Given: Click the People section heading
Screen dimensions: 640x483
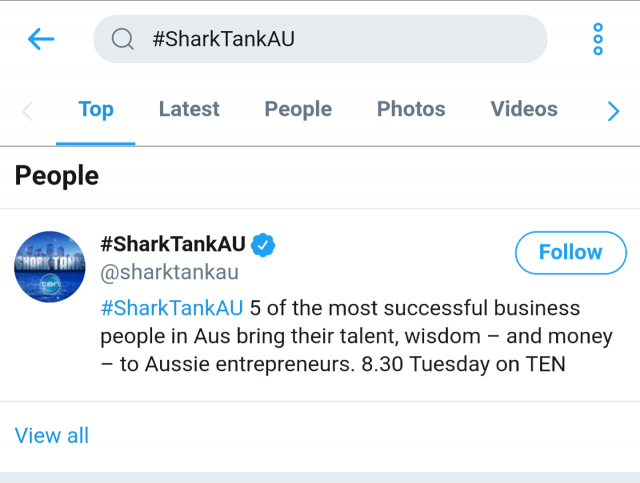Looking at the screenshot, I should click(57, 176).
